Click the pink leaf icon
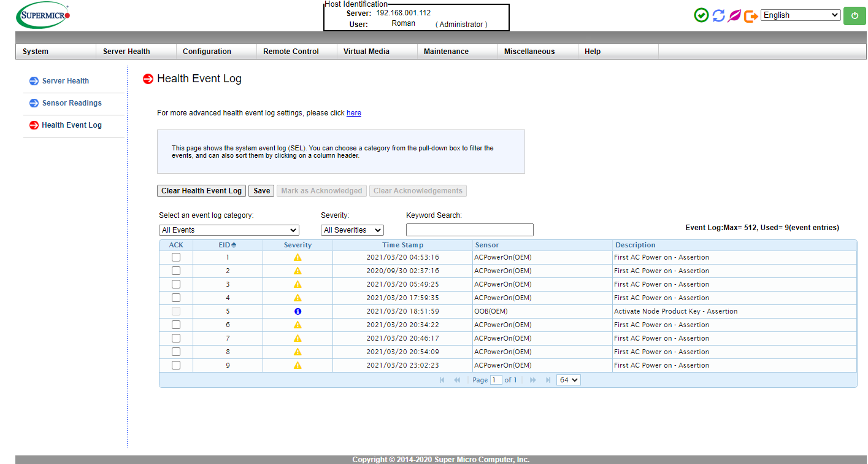 [x=734, y=15]
